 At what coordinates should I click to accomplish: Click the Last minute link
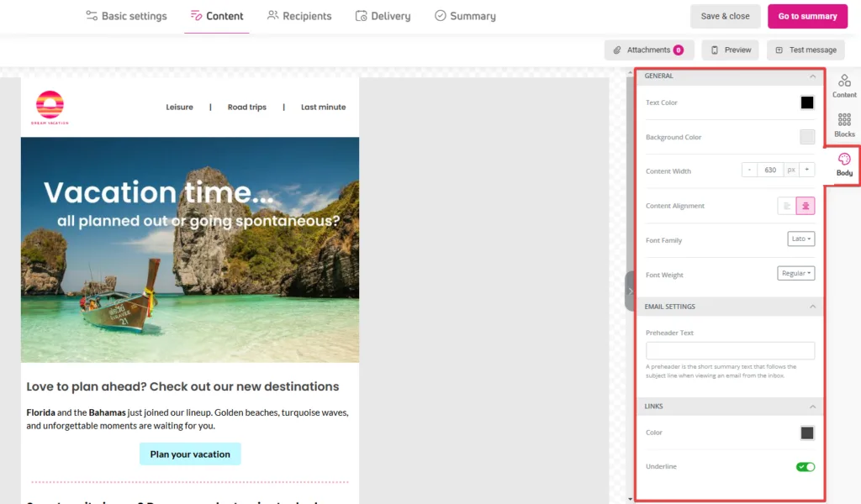click(x=323, y=108)
